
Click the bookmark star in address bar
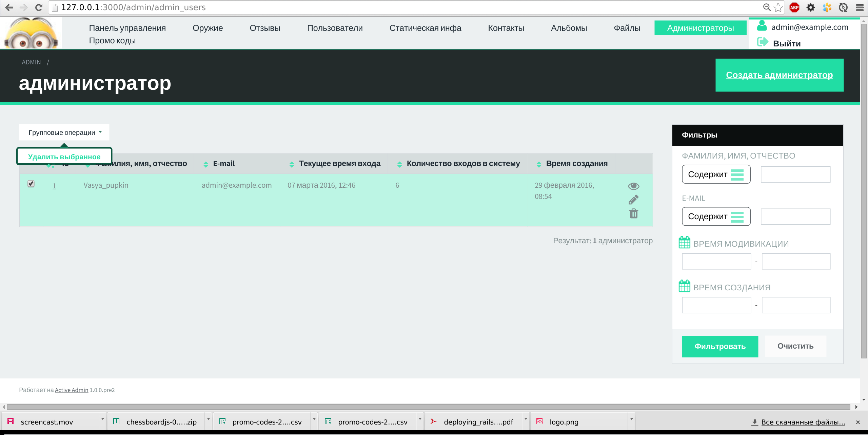pos(778,7)
